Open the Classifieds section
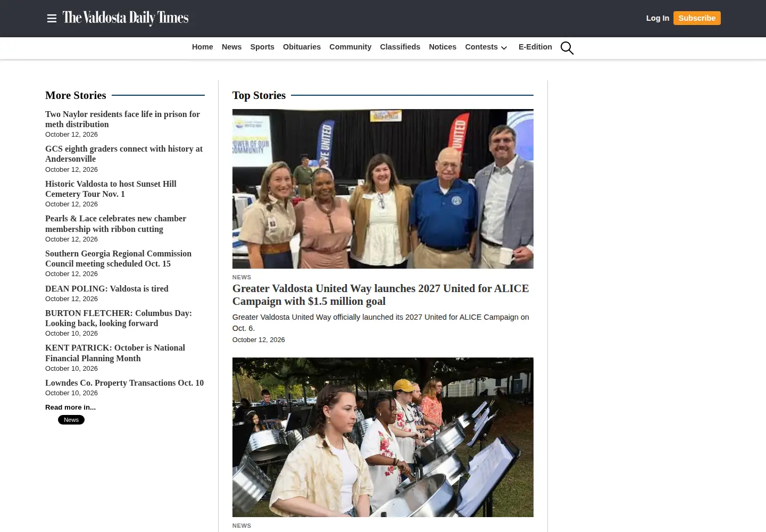The height and width of the screenshot is (532, 766). coord(400,47)
